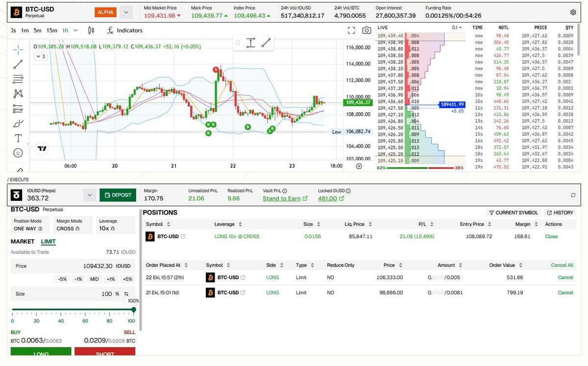Open Stand to Earn link
The image size is (588, 366).
coord(285,198)
